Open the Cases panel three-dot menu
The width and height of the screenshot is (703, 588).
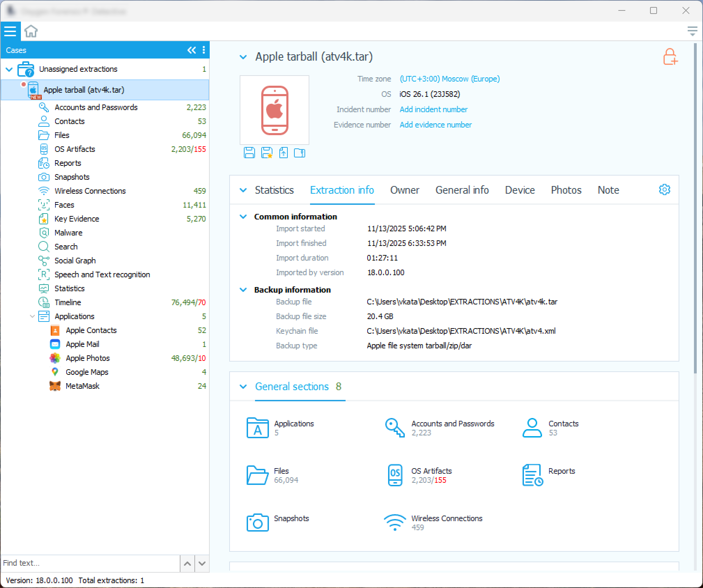(204, 50)
